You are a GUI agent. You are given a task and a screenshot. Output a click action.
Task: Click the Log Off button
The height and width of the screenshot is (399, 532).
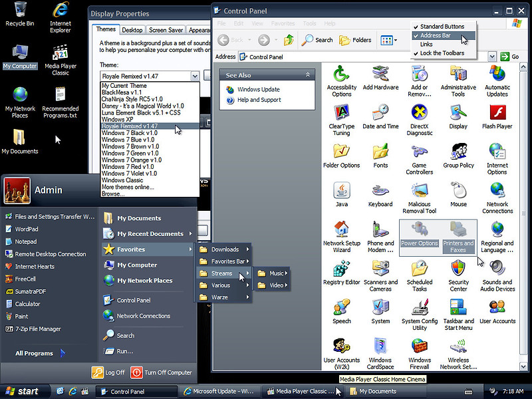(x=108, y=372)
